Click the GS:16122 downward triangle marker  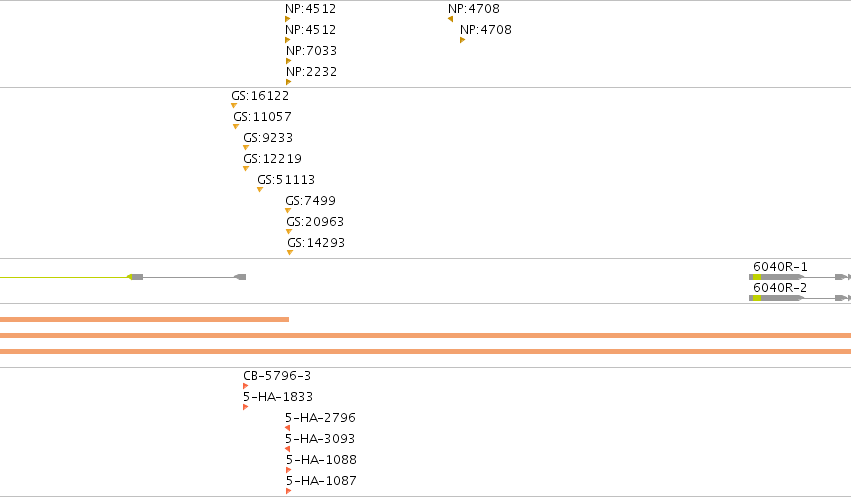point(234,105)
